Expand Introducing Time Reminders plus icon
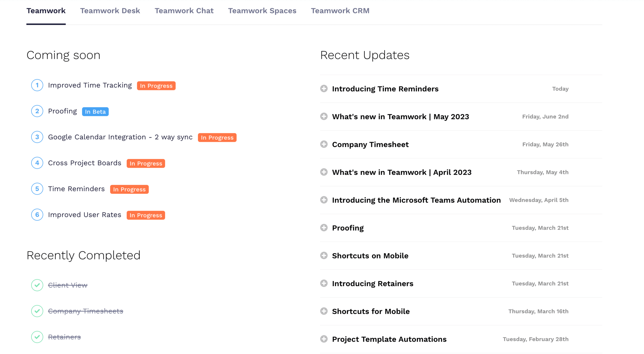 click(324, 88)
